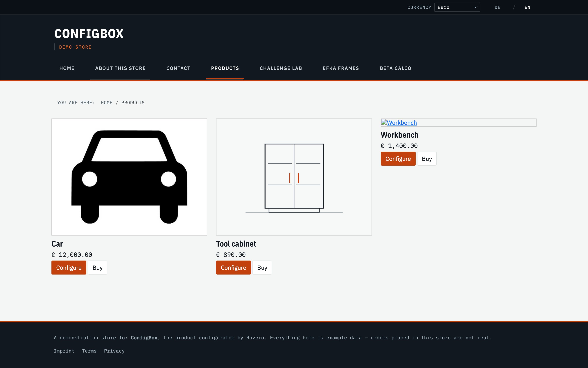Click the Car product title
588x368 pixels.
click(57, 244)
